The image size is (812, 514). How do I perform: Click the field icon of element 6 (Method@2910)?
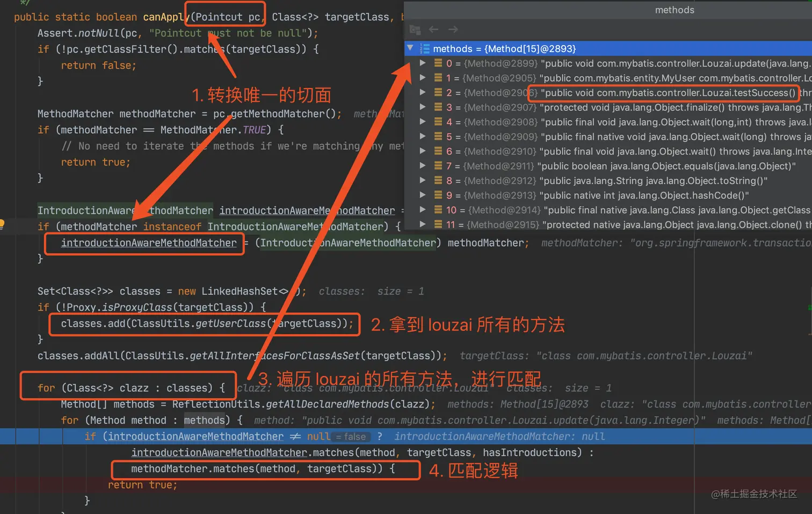(x=438, y=151)
